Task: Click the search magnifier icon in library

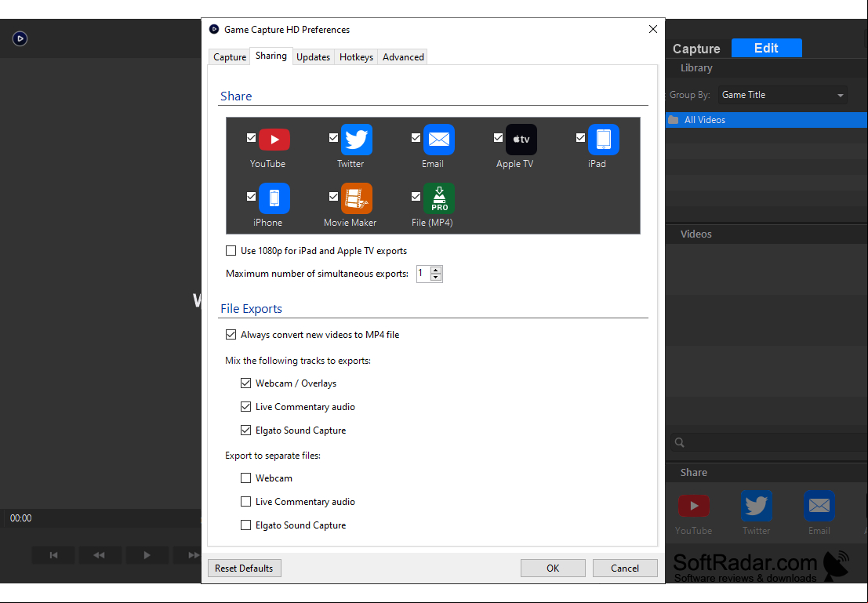Action: [680, 442]
